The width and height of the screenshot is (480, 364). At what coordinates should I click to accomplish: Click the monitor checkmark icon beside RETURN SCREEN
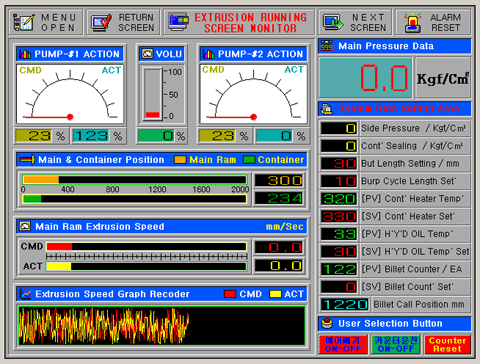point(101,22)
